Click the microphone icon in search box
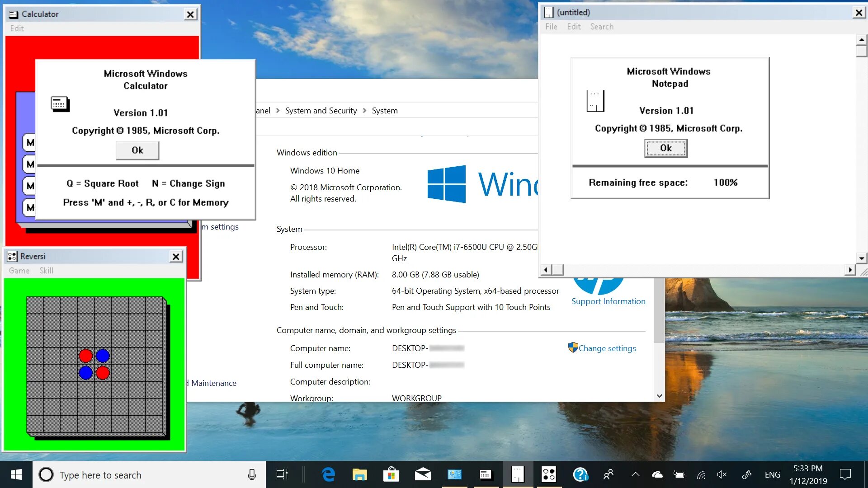 pyautogui.click(x=252, y=474)
